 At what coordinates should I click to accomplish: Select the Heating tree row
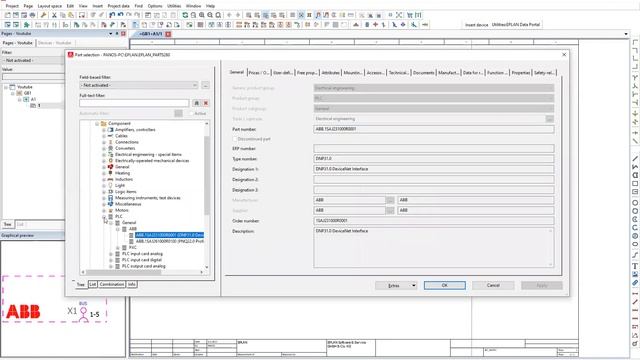click(122, 173)
